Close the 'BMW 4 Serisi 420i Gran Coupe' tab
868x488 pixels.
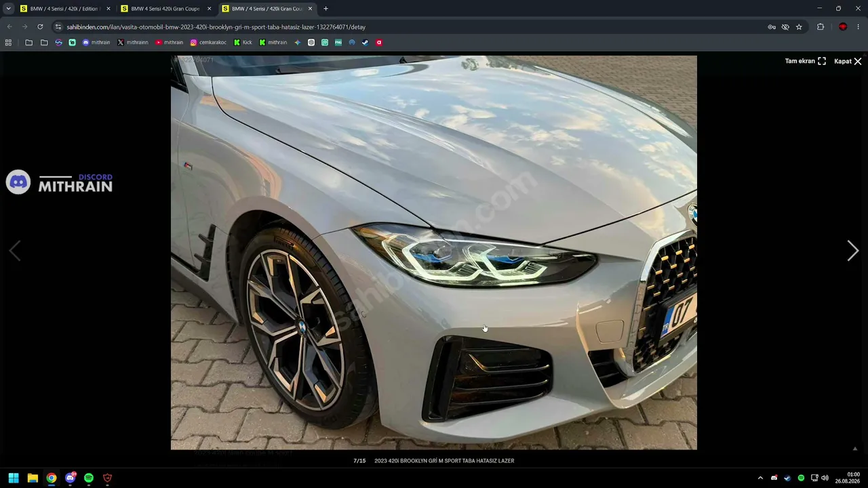click(209, 9)
